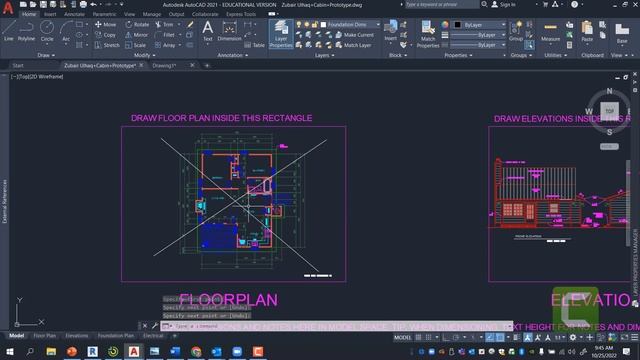Select the Line tool
Image resolution: width=640 pixels, height=360 pixels.
click(x=9, y=31)
